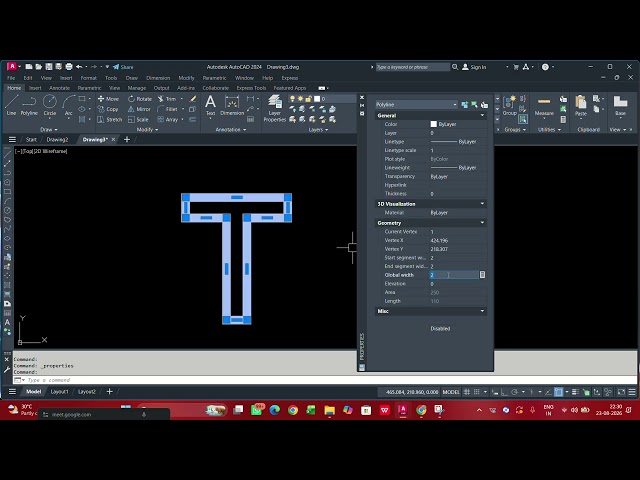640x480 pixels.
Task: Click the Dimension annotation tool
Action: (232, 105)
